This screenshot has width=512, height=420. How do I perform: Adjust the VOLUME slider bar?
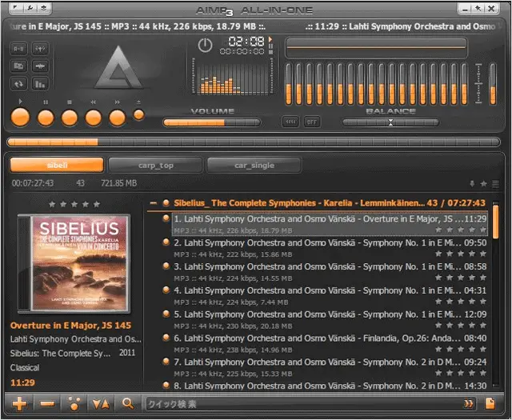click(212, 122)
